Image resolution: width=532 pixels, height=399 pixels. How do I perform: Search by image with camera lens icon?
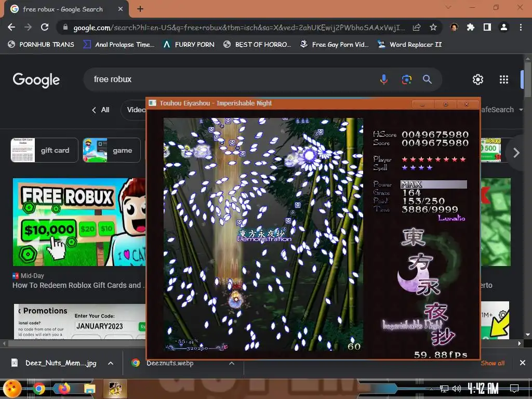[406, 79]
